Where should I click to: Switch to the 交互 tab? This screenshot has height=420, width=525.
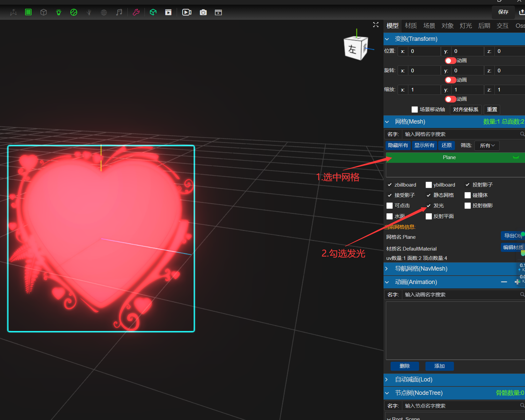click(502, 26)
